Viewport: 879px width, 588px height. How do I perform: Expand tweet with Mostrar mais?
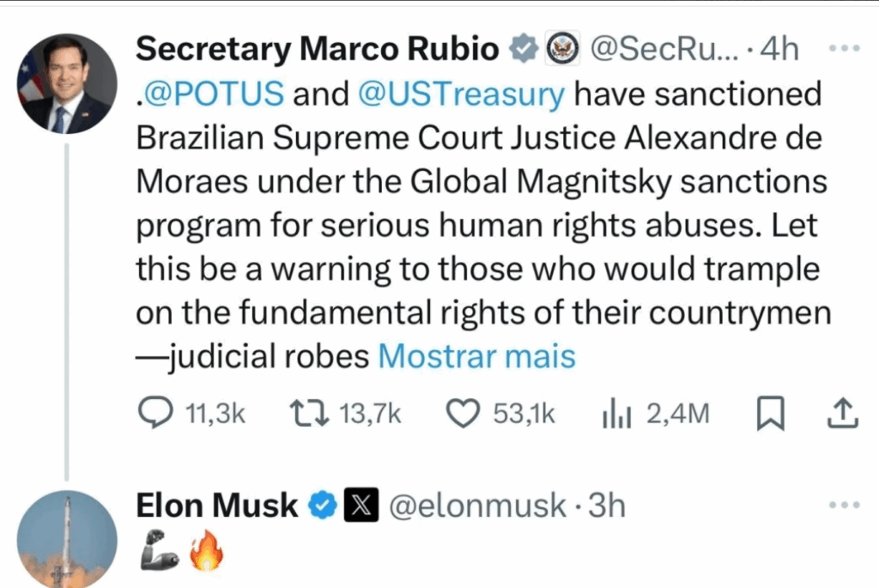[476, 356]
